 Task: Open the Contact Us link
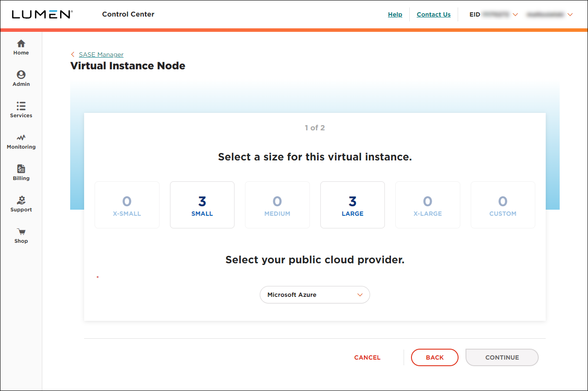pyautogui.click(x=434, y=14)
